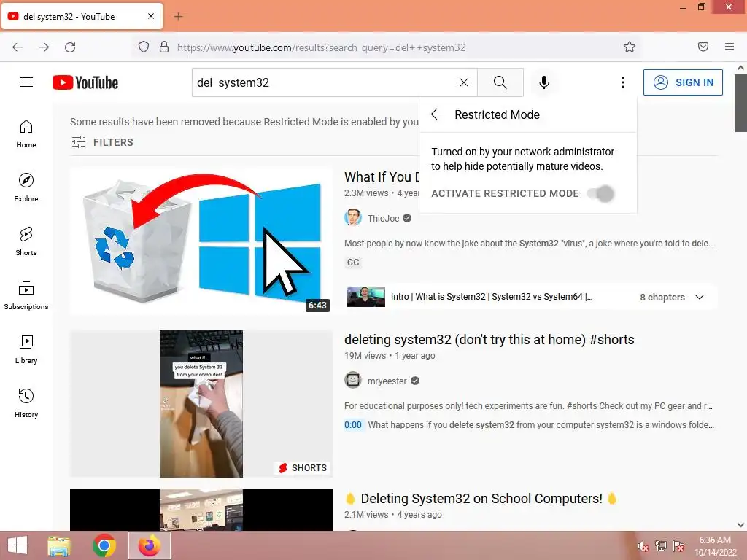Start voice search with the microphone
This screenshot has height=560, width=747.
coord(543,82)
